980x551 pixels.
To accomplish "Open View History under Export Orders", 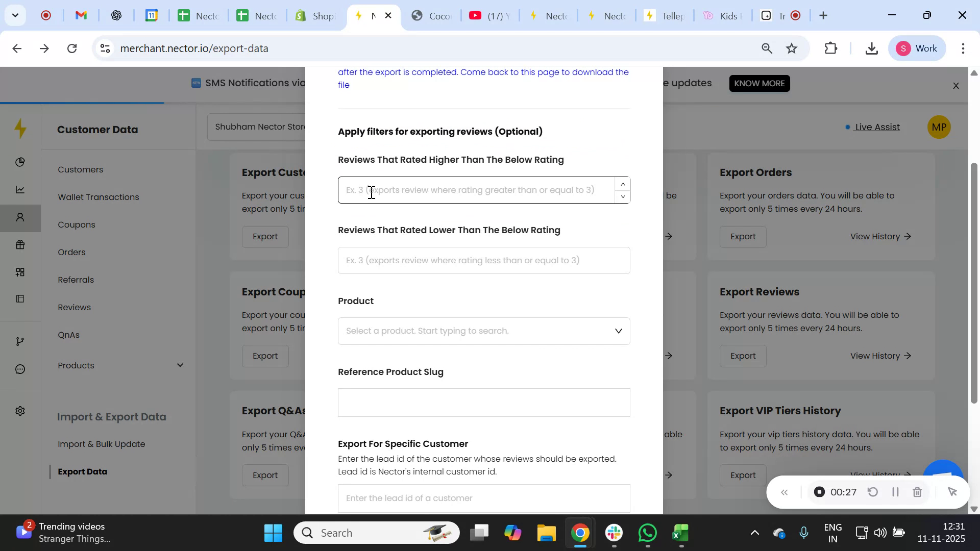I will click(879, 236).
